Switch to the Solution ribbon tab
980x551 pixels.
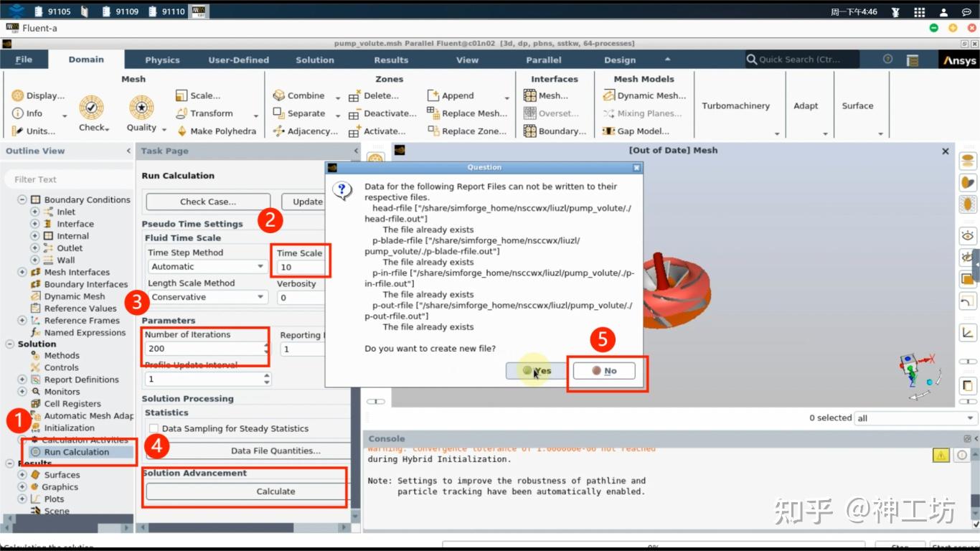(x=315, y=60)
